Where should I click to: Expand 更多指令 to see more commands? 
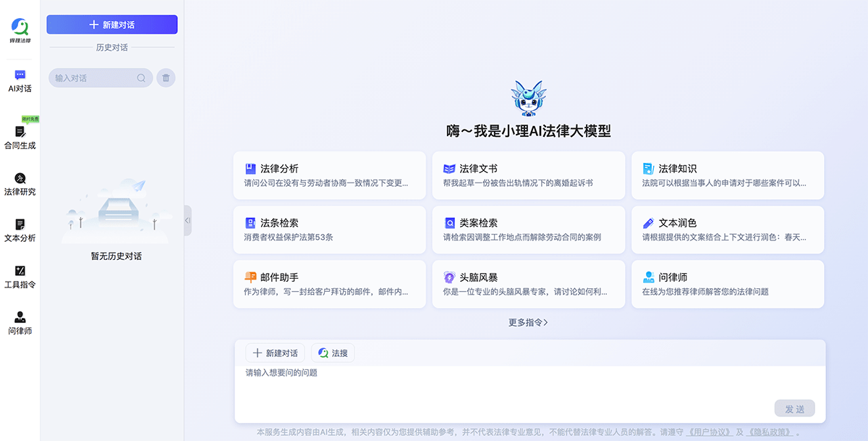527,322
